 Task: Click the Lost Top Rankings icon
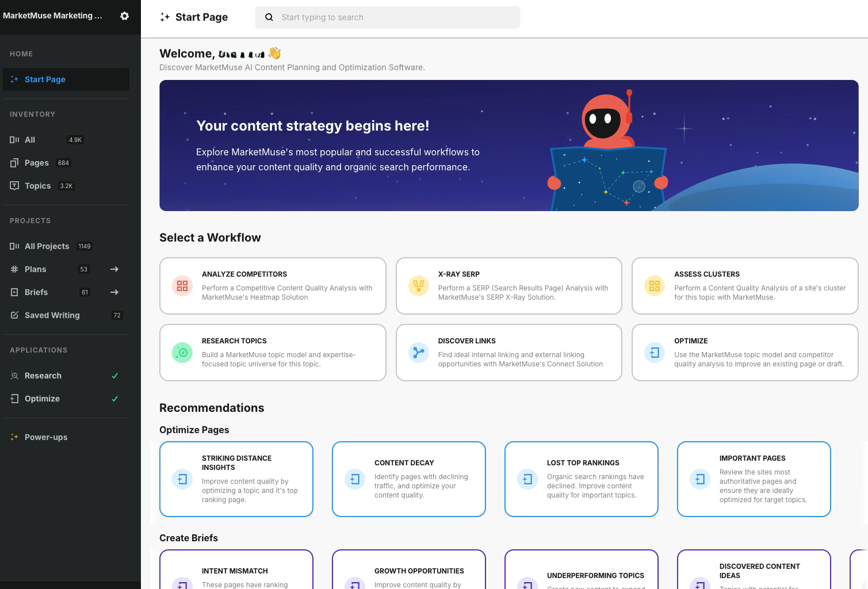527,479
